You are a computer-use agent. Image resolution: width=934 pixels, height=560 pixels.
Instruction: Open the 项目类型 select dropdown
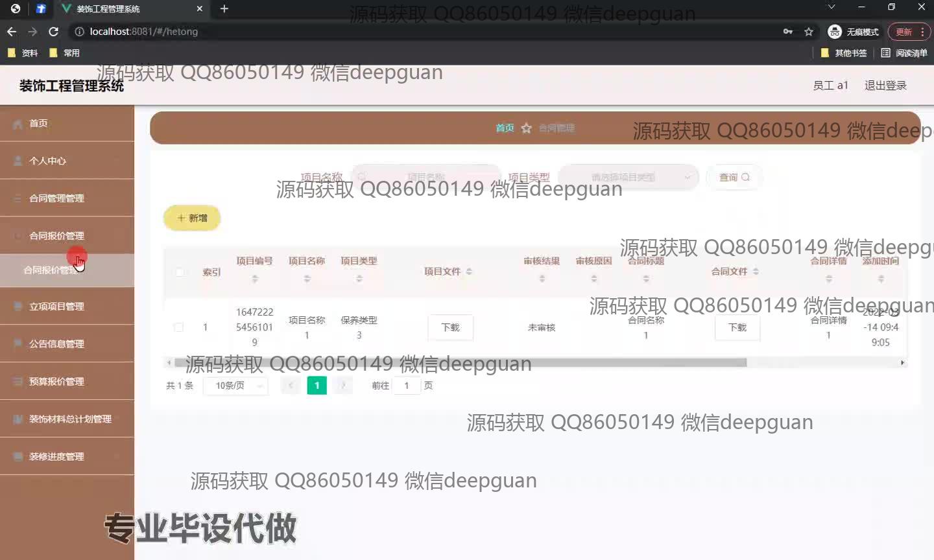coord(628,177)
